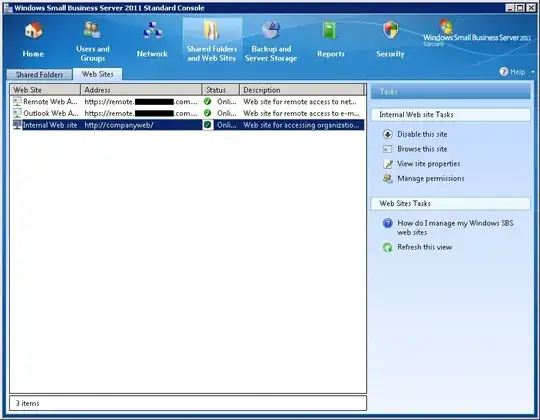
Task: Click the Help link text
Action: [x=518, y=72]
